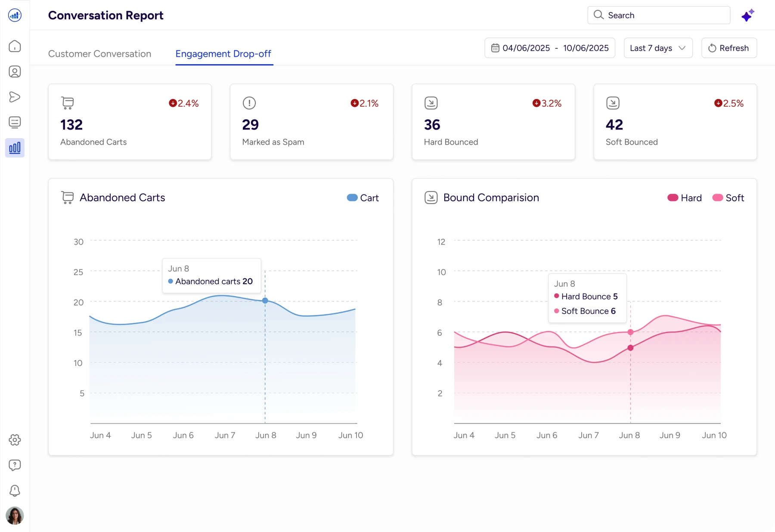Toggle the Soft bounce legend series
The width and height of the screenshot is (775, 532).
coord(728,198)
